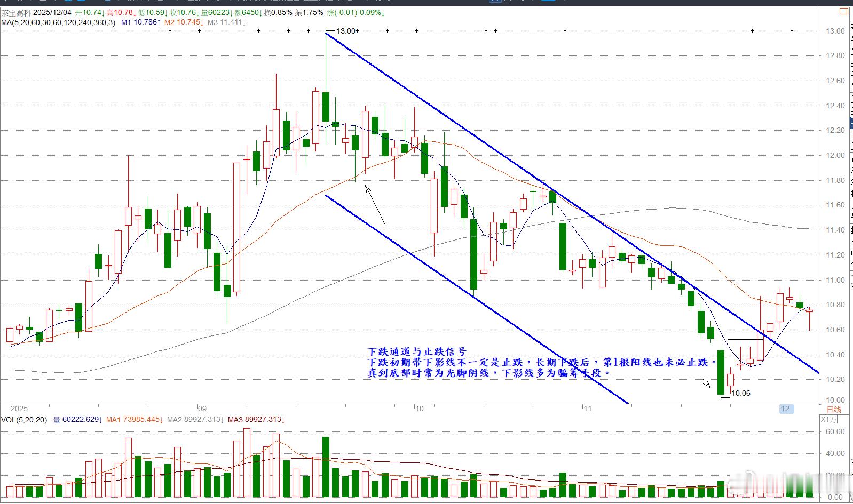This screenshot has height=504, width=853.
Task: Click the 10.80 price axis label
Action: click(835, 305)
